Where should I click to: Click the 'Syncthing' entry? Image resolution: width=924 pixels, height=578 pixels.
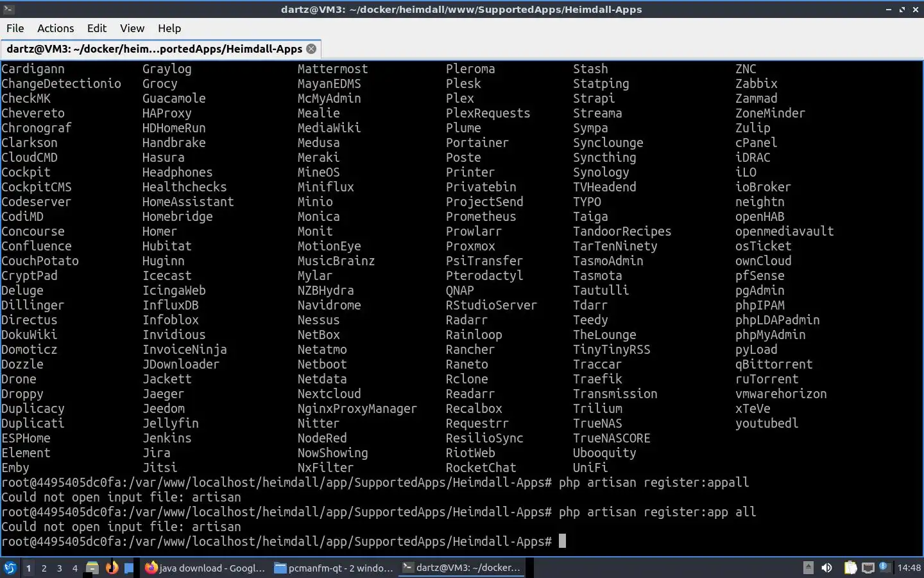[x=604, y=157]
